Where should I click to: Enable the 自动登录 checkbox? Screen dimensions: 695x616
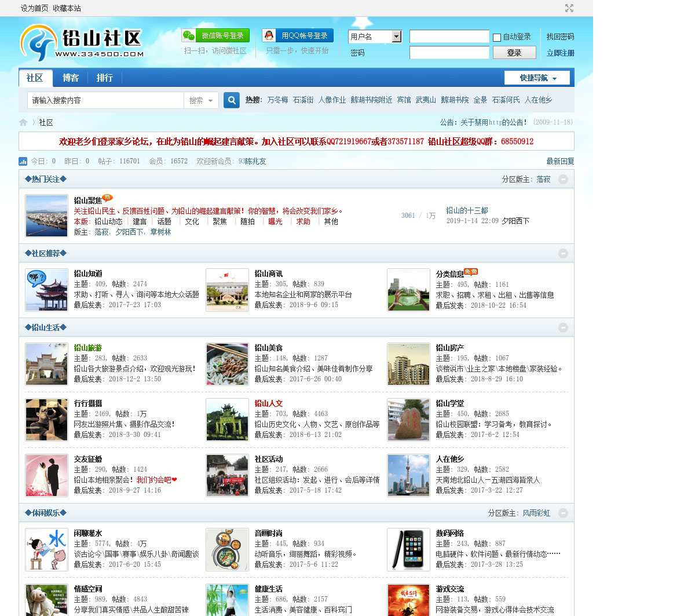tap(497, 37)
